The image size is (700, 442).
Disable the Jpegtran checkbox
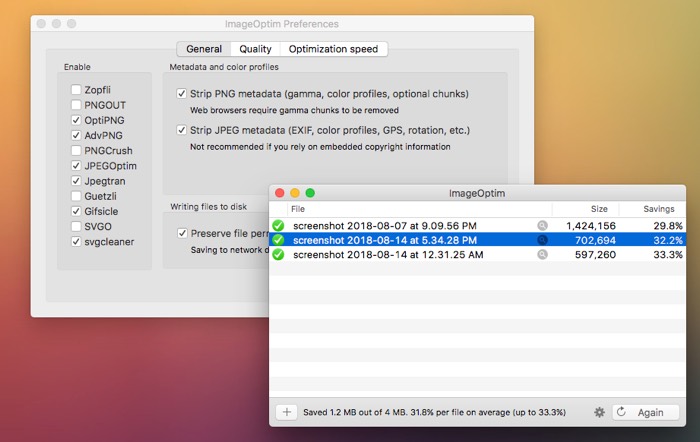pos(76,181)
